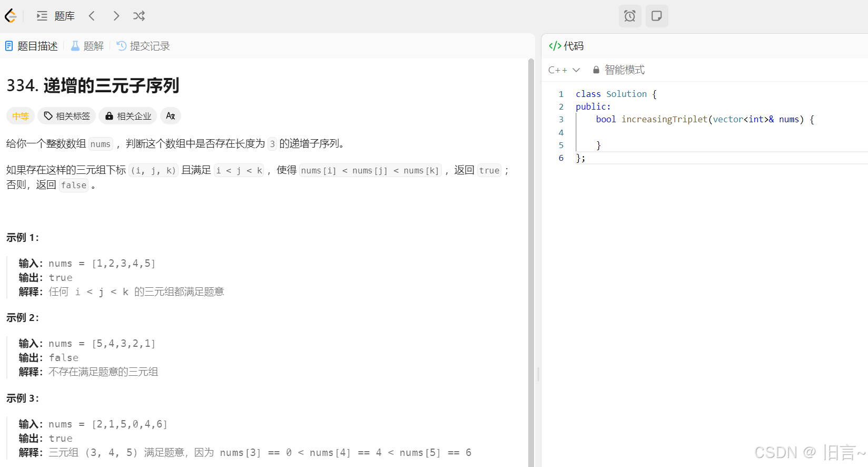Expand the 相关标签 tags section
The width and height of the screenshot is (868, 467).
67,116
